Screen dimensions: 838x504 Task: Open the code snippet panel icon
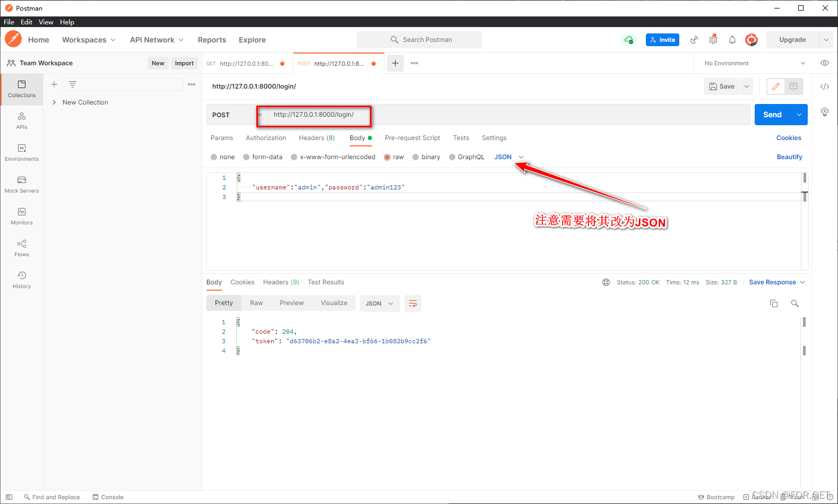pos(825,86)
